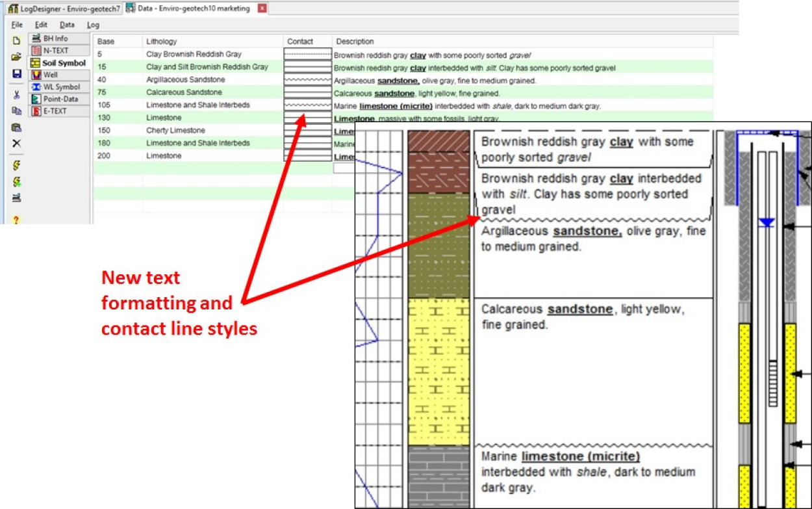812x509 pixels.
Task: Open help with the yellow question mark icon
Action: (17, 220)
